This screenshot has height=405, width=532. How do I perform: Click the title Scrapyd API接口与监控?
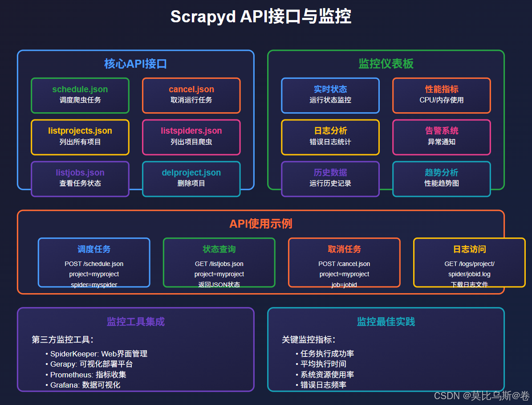260,16
